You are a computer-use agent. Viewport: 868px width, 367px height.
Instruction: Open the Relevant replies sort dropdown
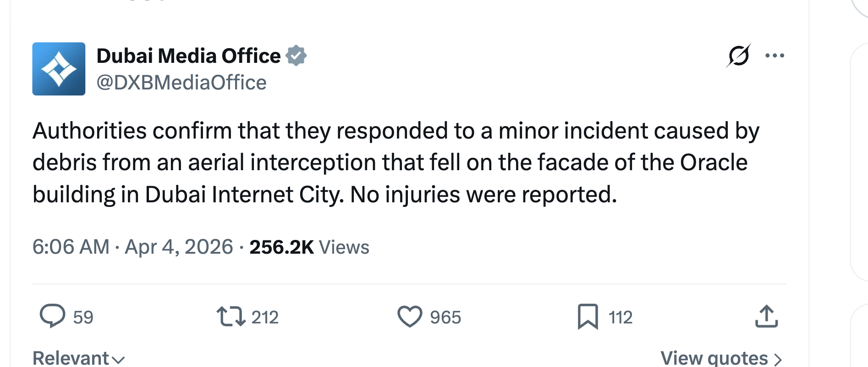pyautogui.click(x=78, y=358)
